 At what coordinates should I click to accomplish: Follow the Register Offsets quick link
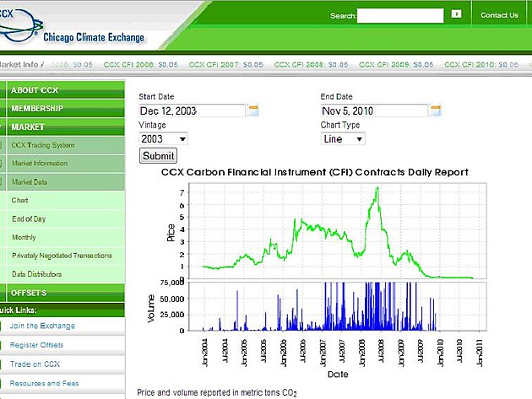click(36, 345)
